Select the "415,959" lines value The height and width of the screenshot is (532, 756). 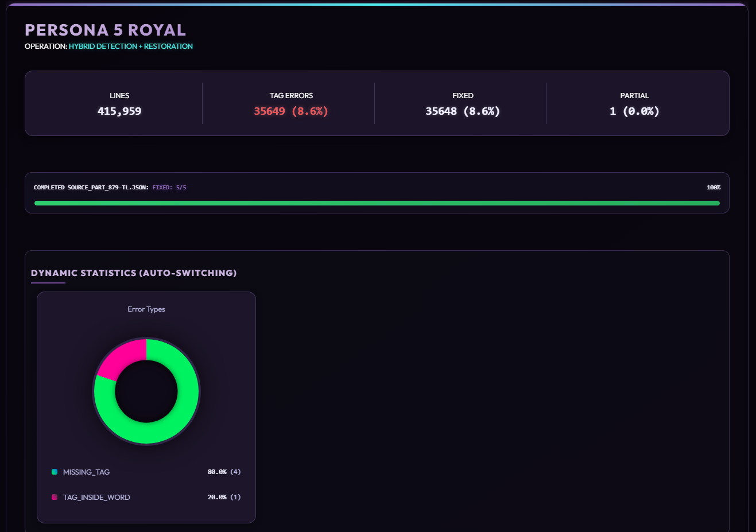119,111
